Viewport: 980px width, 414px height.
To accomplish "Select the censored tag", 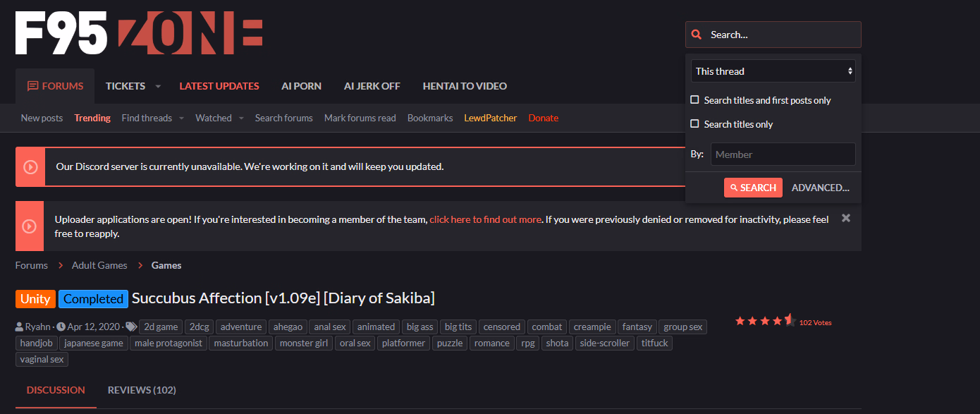I will (x=502, y=327).
